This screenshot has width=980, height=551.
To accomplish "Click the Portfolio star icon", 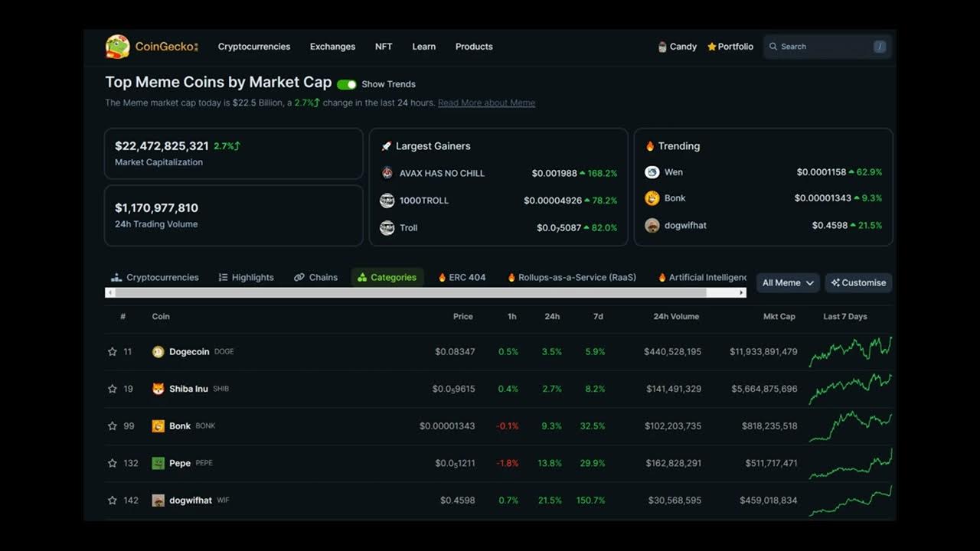I will pyautogui.click(x=711, y=47).
